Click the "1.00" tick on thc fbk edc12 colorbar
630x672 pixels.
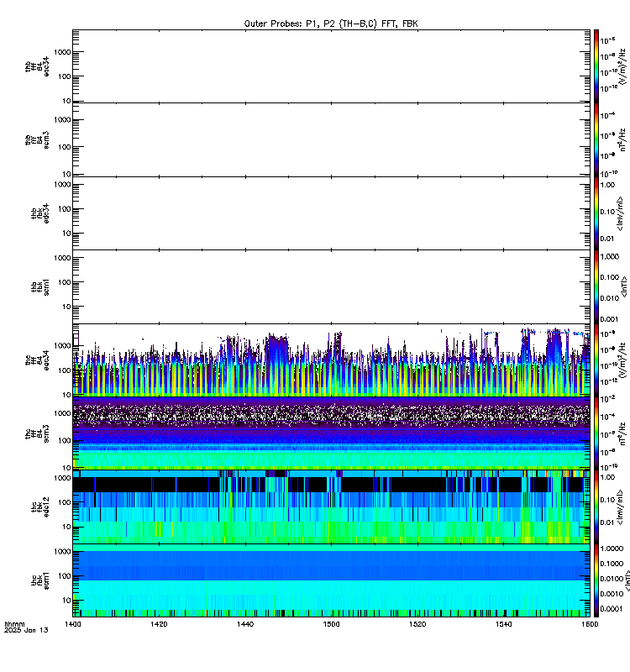tap(607, 477)
